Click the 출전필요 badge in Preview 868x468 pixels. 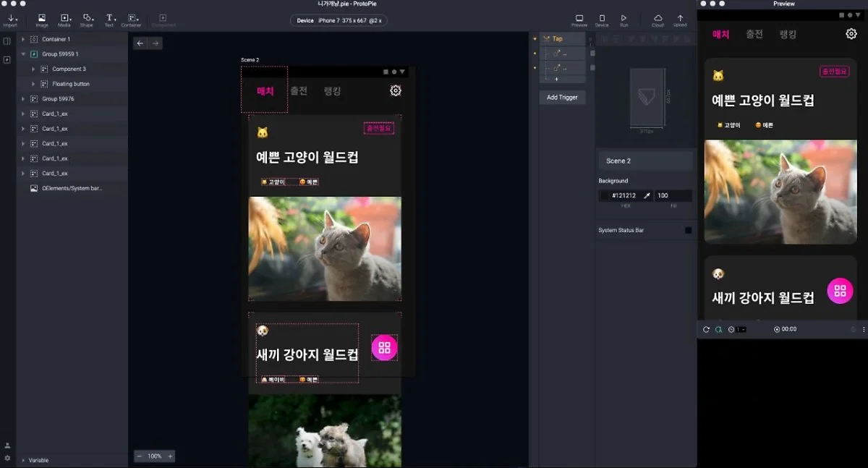coord(834,71)
